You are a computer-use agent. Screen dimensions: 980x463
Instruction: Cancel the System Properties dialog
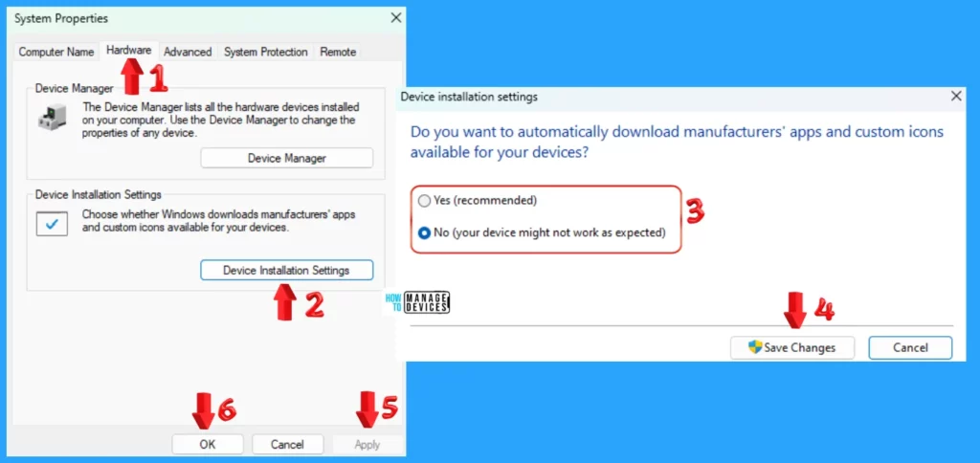(287, 444)
